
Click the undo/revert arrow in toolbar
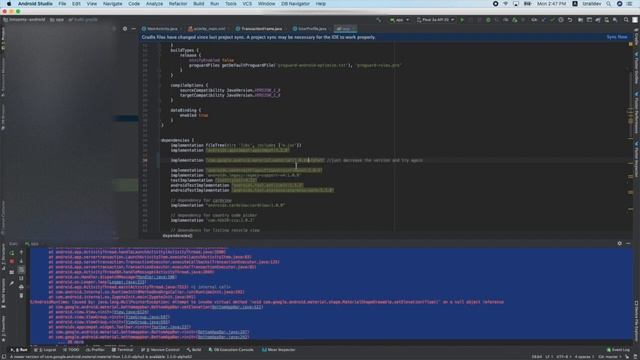[570, 20]
